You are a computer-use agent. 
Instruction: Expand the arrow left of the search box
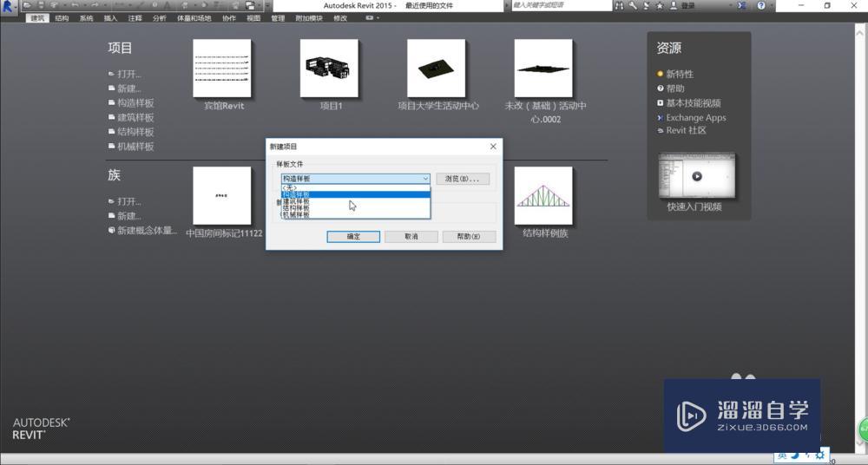point(507,5)
